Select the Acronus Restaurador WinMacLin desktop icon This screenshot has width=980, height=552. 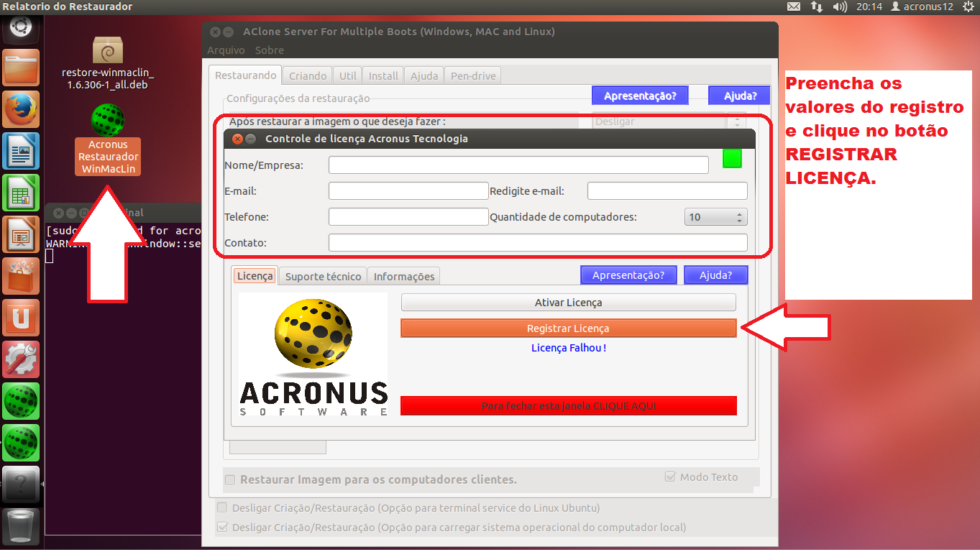pyautogui.click(x=108, y=139)
